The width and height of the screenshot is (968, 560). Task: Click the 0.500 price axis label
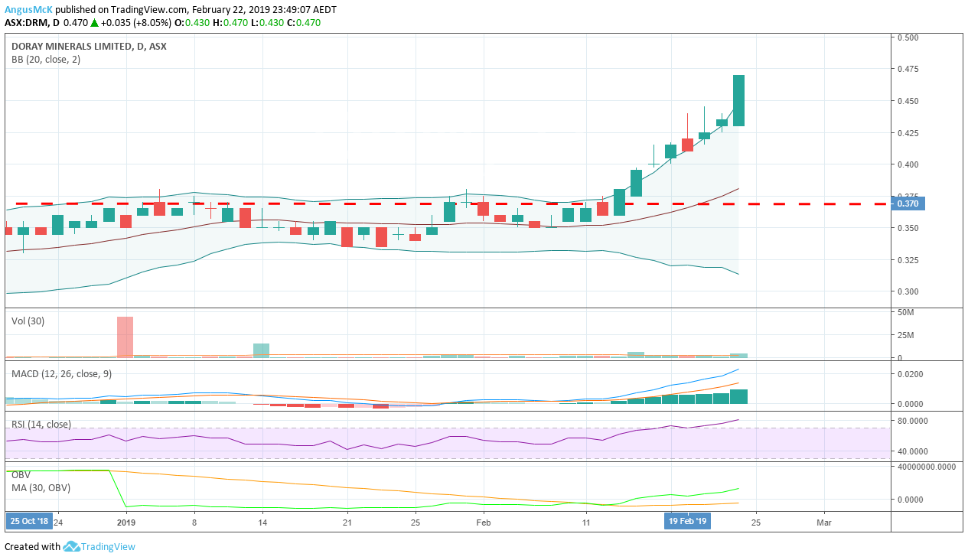click(908, 37)
